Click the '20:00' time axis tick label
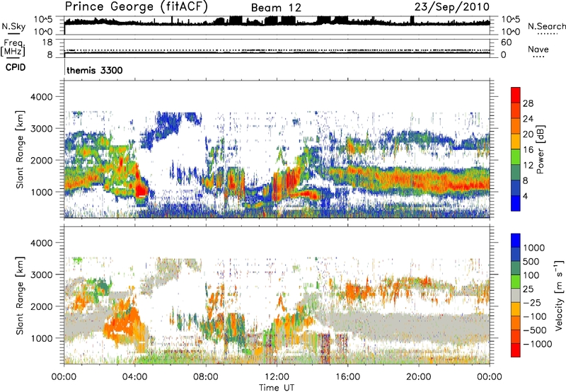 [418, 377]
